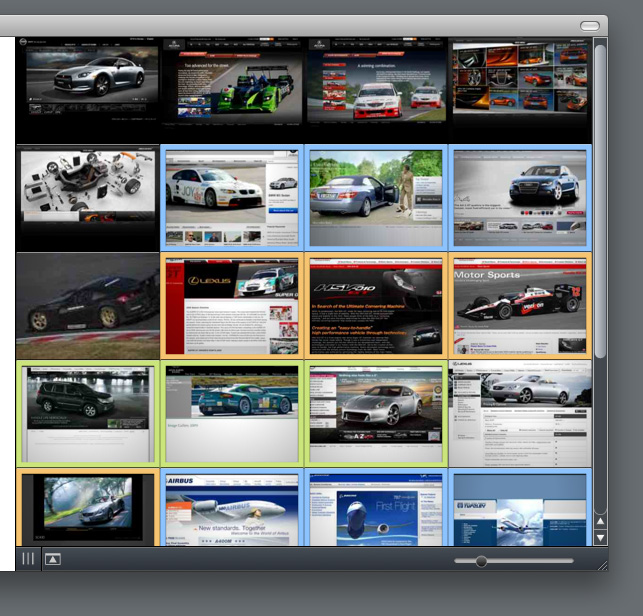Click the thumbnail size slider knob
Viewport: 643px width, 616px height.
click(x=481, y=561)
